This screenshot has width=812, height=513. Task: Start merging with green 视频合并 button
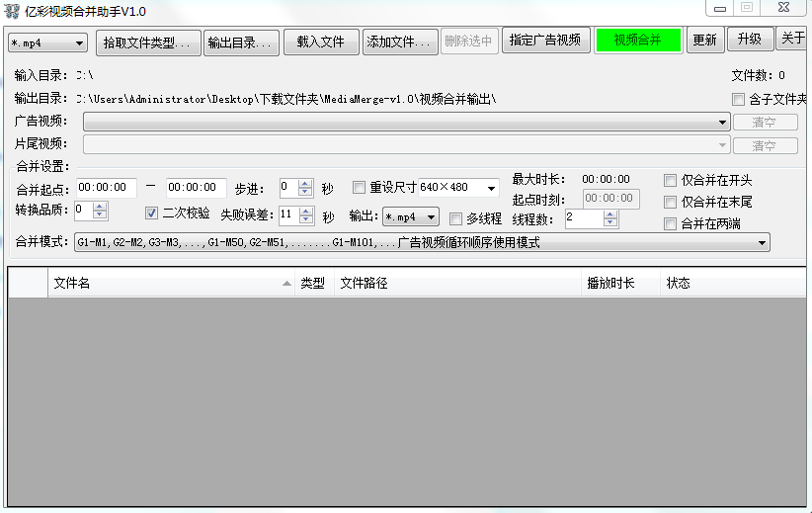point(639,41)
